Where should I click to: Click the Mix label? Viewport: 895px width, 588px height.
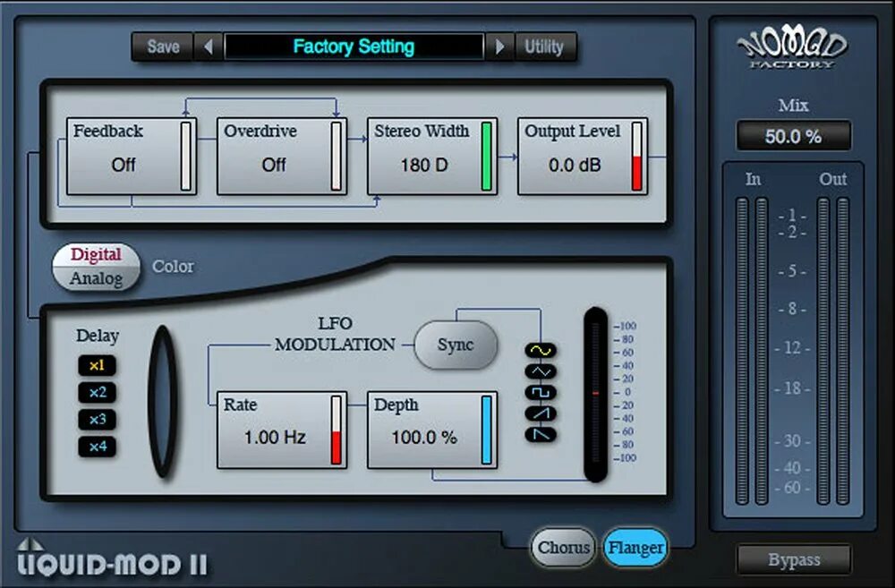pyautogui.click(x=793, y=105)
